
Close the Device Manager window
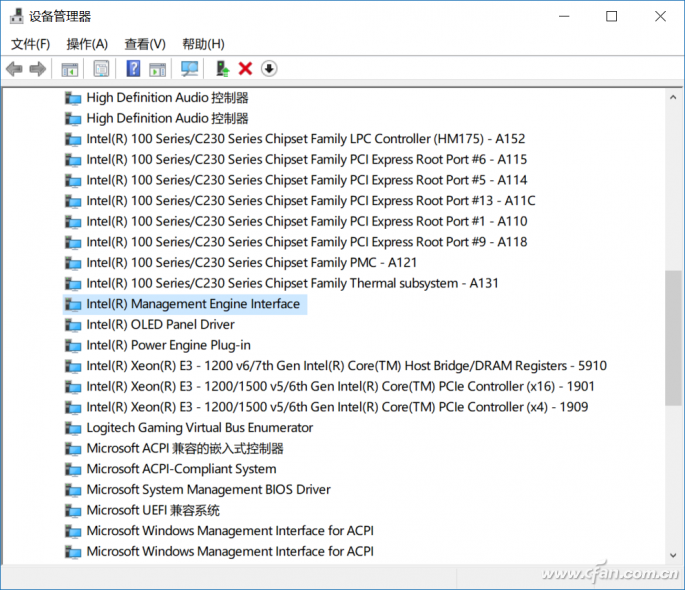pos(660,17)
